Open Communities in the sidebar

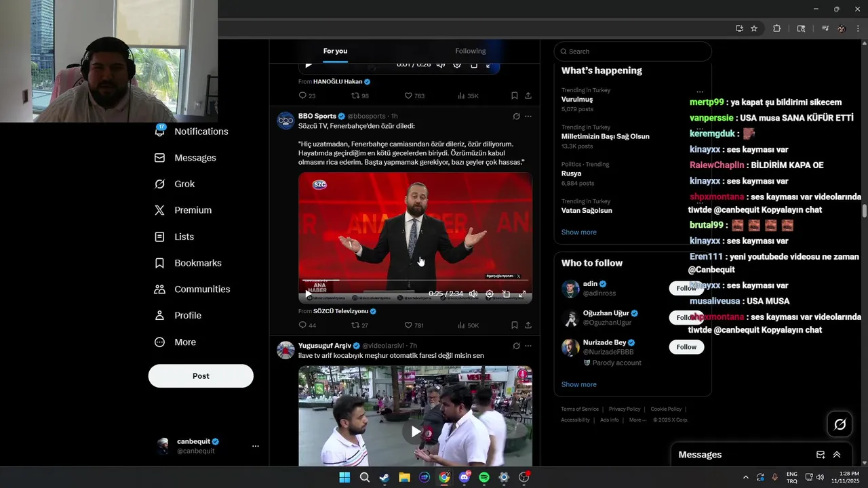pos(193,289)
